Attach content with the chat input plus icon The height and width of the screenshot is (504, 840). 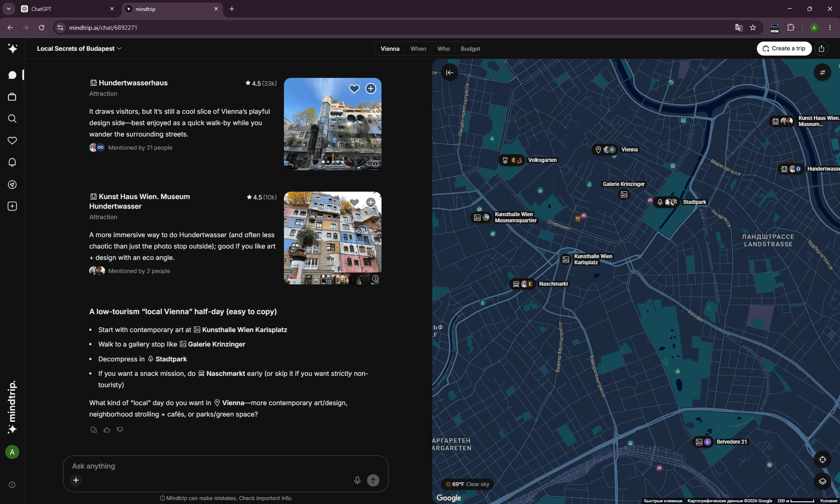tap(76, 480)
